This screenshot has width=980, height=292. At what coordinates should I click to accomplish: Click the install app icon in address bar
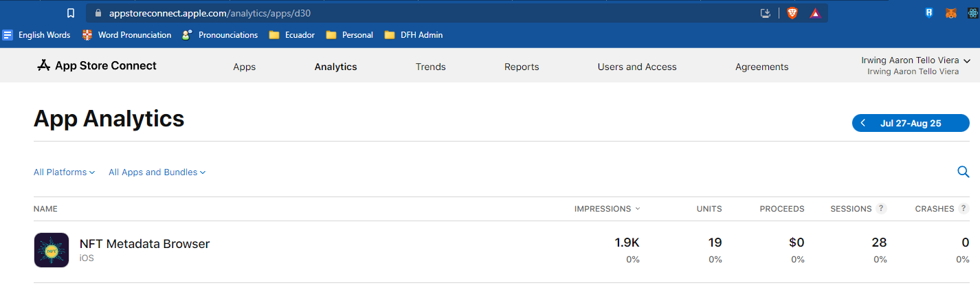click(766, 13)
